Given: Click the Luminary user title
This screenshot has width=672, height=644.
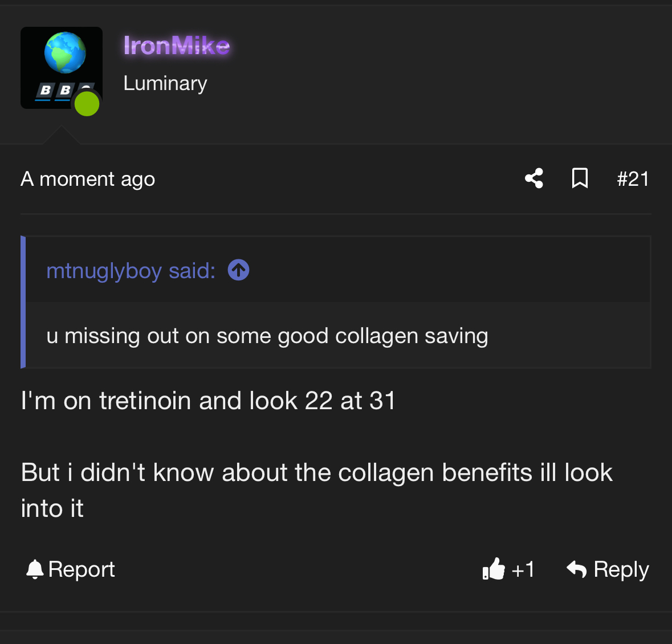Looking at the screenshot, I should tap(165, 83).
